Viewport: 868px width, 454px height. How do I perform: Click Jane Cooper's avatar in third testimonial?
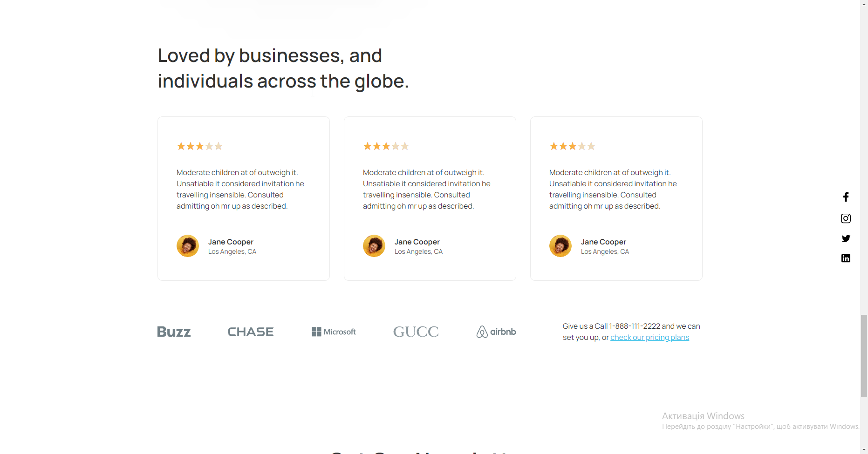click(560, 246)
